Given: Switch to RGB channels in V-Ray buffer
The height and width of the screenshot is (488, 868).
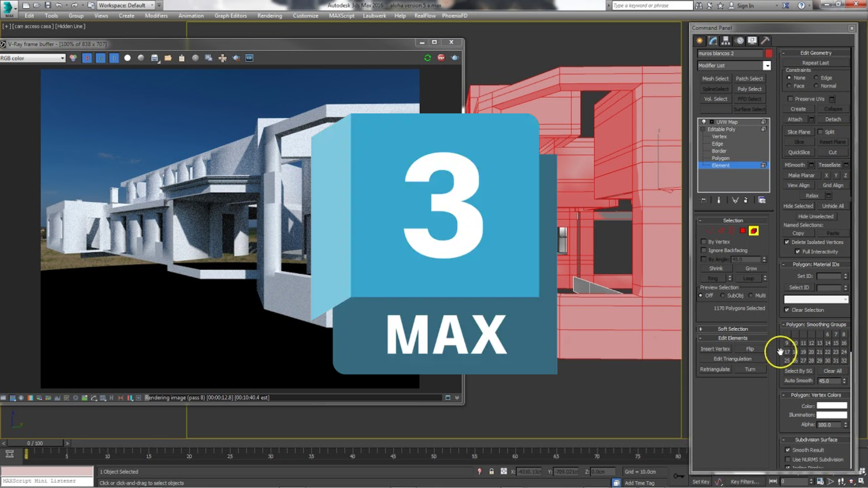Looking at the screenshot, I should point(73,58).
